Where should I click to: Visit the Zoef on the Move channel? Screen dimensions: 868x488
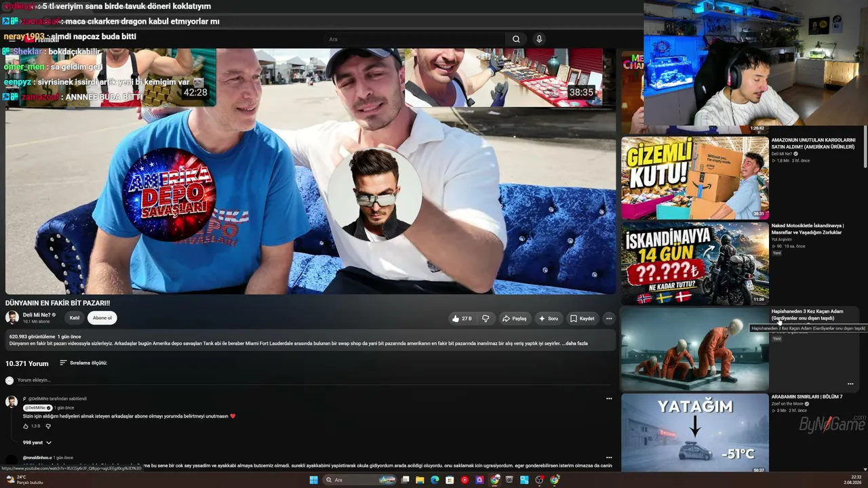click(x=787, y=404)
